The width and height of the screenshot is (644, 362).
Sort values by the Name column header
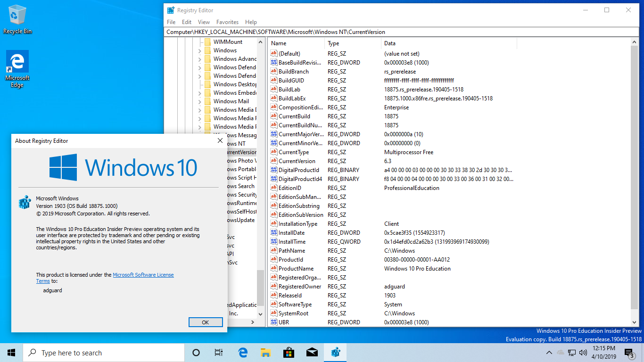tap(297, 43)
